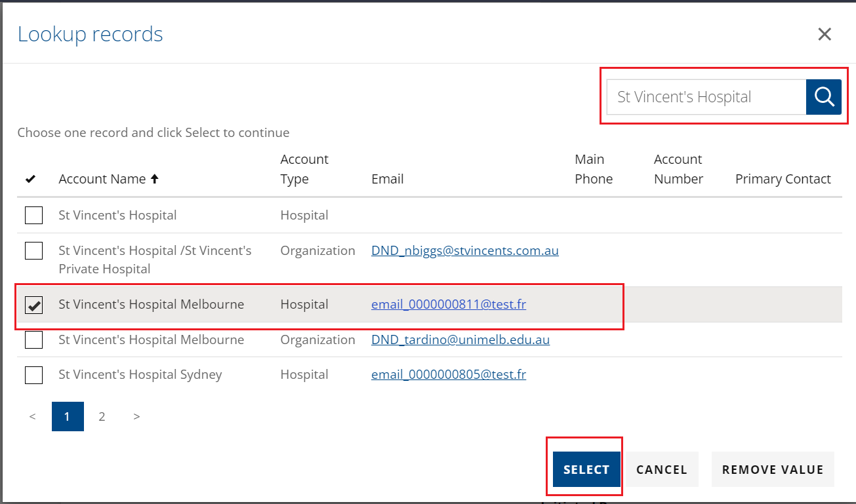Viewport: 856px width, 504px height.
Task: Click the CANCEL button
Action: click(x=662, y=469)
